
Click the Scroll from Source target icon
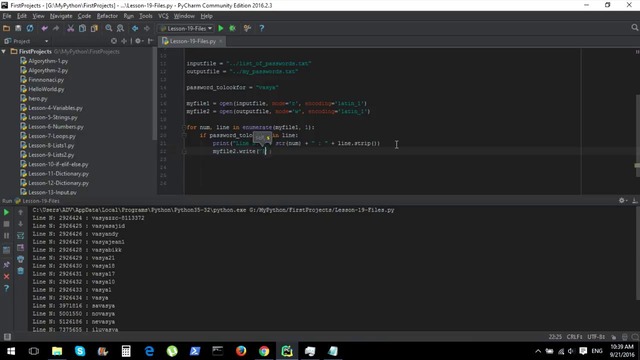coord(114,41)
